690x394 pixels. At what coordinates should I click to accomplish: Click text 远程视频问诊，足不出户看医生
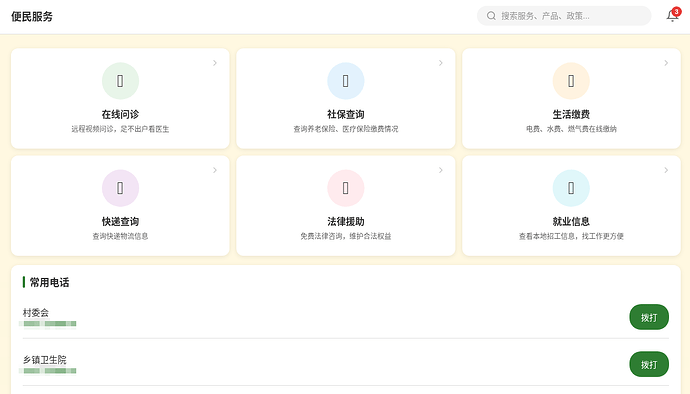tap(120, 129)
